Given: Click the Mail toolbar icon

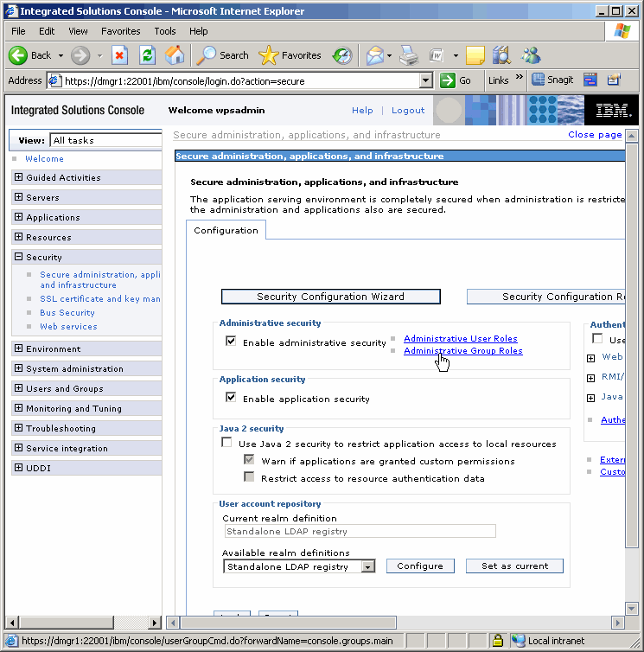Looking at the screenshot, I should click(375, 55).
